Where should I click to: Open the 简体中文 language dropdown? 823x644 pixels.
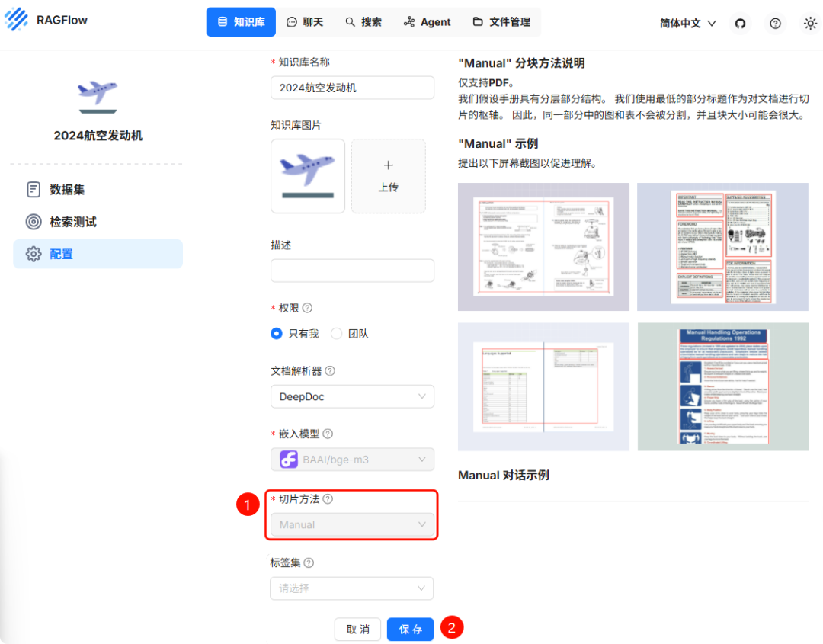[x=687, y=24]
